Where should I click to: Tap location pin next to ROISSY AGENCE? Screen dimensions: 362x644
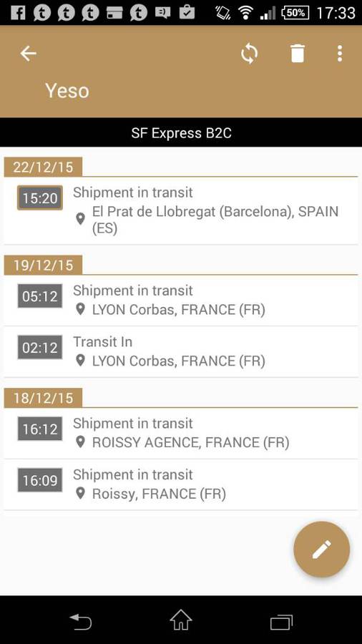(80, 442)
